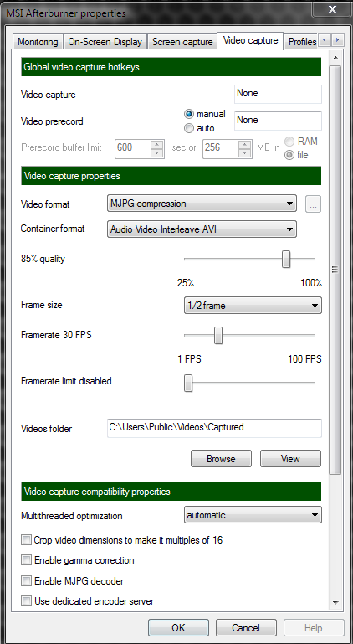The height and width of the screenshot is (644, 353).
Task: Click the Videos folder path field
Action: [x=214, y=428]
